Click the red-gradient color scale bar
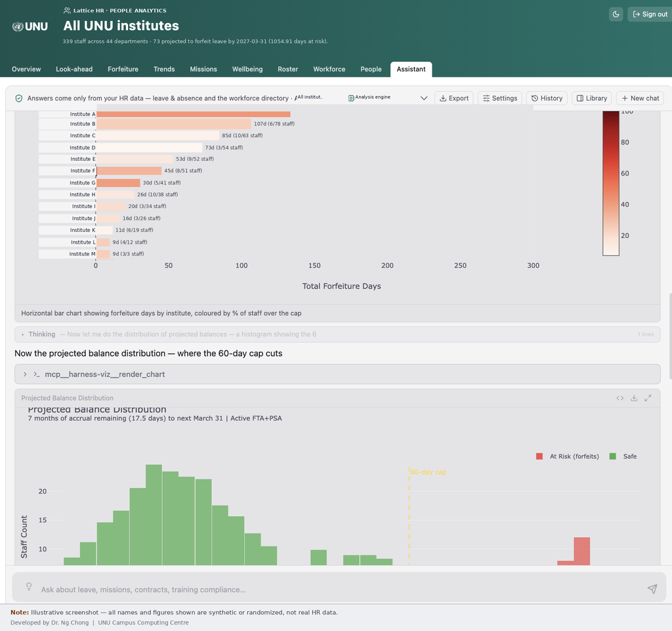The image size is (672, 631). [x=611, y=183]
